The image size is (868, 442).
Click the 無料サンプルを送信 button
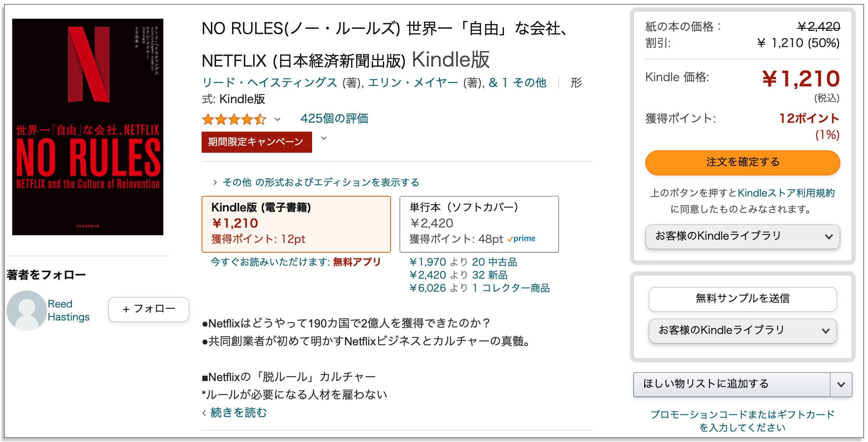[742, 299]
